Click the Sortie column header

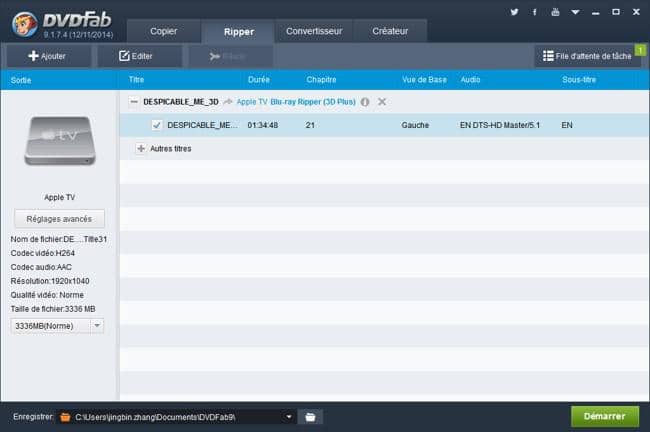21,80
